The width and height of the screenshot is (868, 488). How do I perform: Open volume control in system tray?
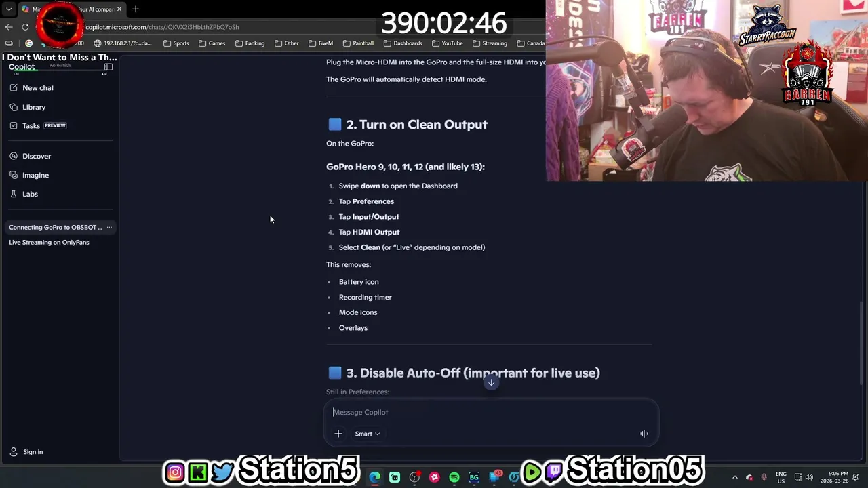click(809, 477)
